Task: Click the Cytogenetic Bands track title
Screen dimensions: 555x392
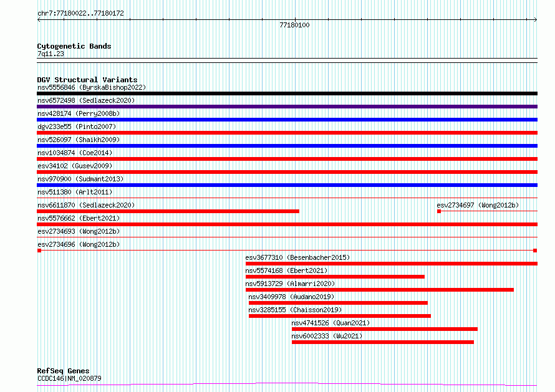Action: 74,46
